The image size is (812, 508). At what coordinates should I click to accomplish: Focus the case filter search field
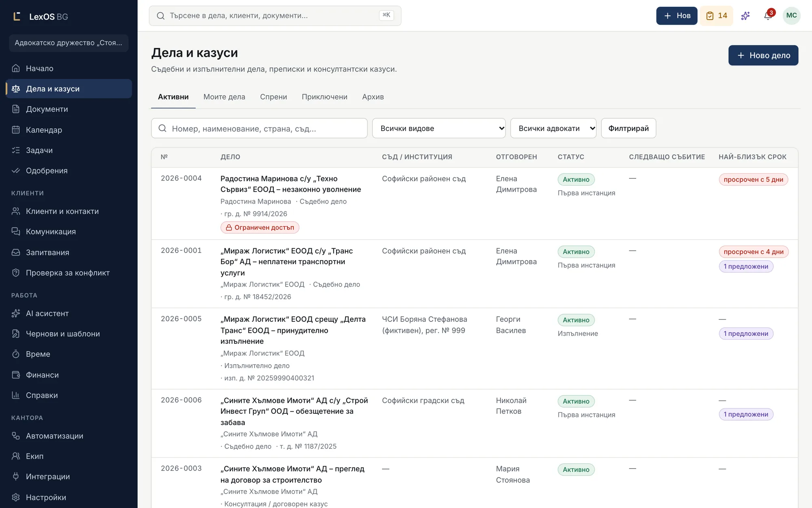(x=259, y=128)
